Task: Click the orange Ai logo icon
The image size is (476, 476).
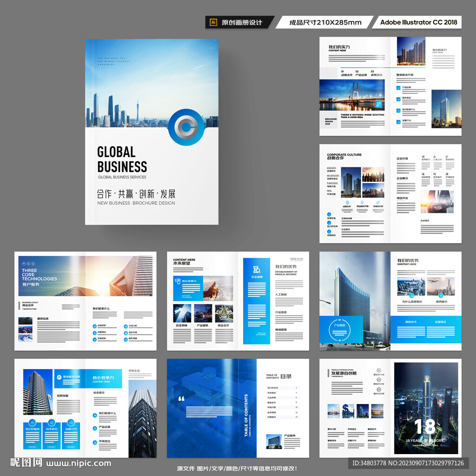Action: pos(213,22)
